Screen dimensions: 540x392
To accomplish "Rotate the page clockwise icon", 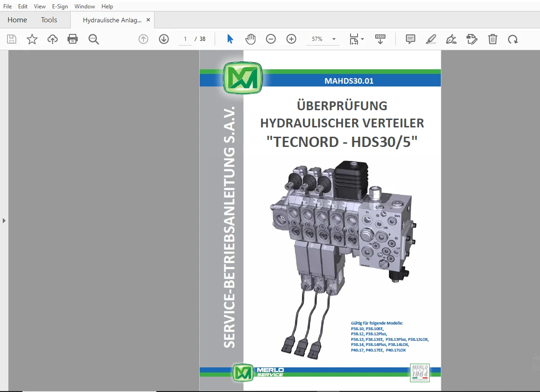I will tap(513, 39).
